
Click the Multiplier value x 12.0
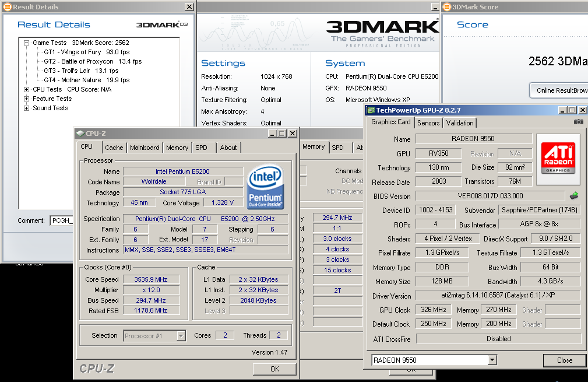151,290
